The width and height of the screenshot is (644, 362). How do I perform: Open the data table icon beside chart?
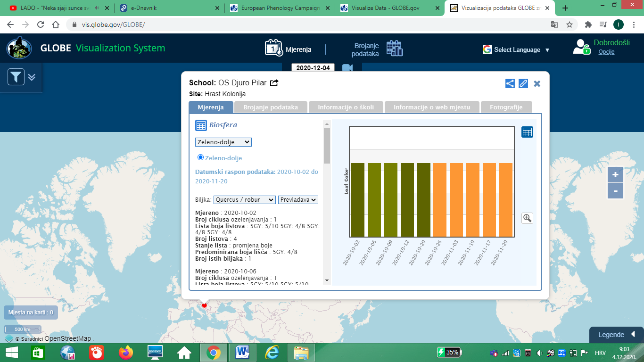pyautogui.click(x=527, y=132)
